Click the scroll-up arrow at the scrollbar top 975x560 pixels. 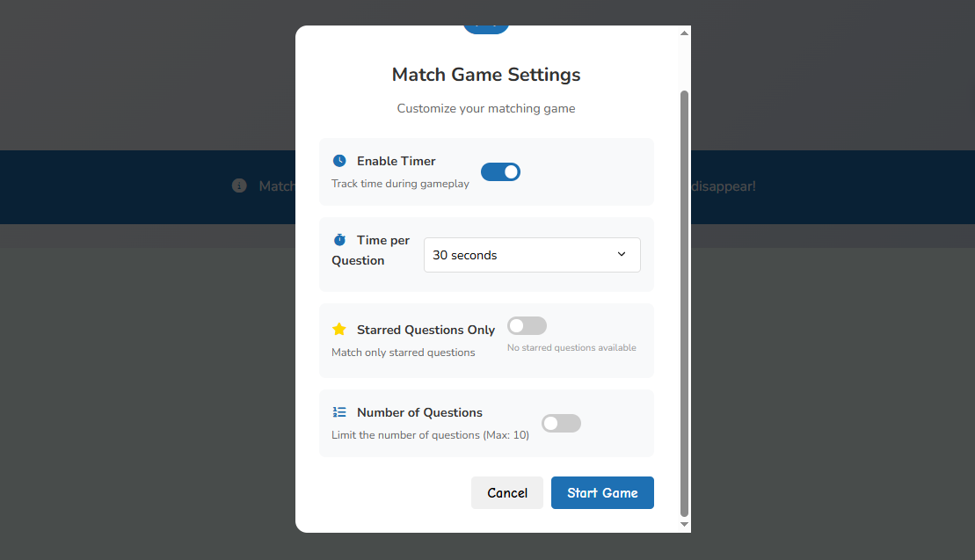point(684,32)
